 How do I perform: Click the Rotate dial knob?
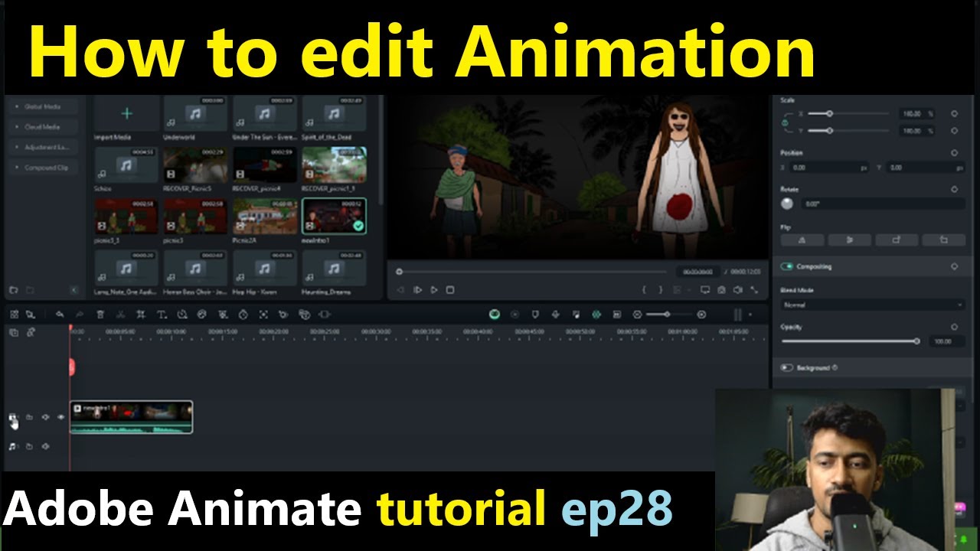tap(787, 204)
